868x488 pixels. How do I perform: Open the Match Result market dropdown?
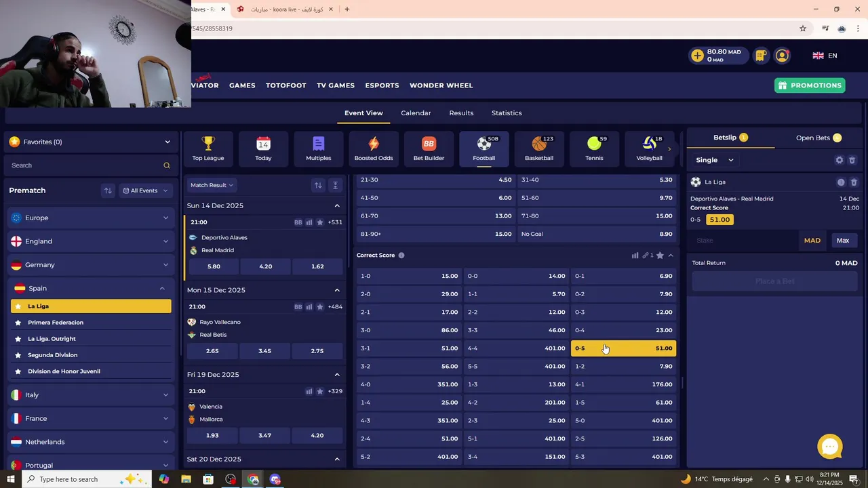(x=212, y=185)
